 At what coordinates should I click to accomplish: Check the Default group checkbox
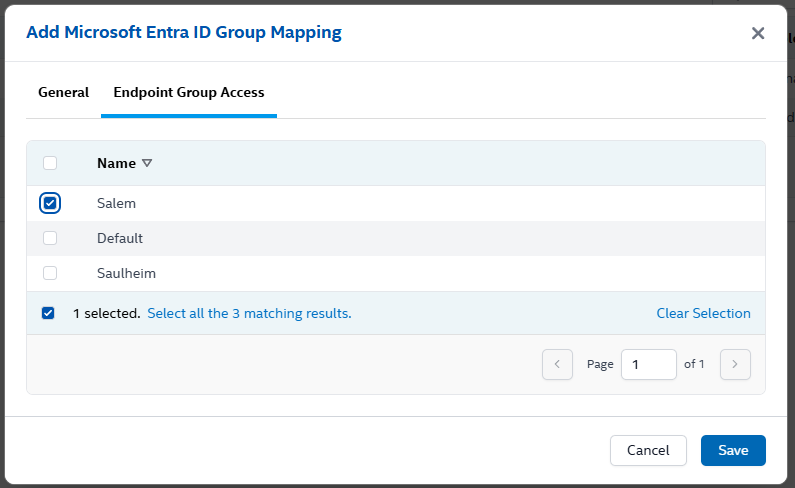coord(50,238)
